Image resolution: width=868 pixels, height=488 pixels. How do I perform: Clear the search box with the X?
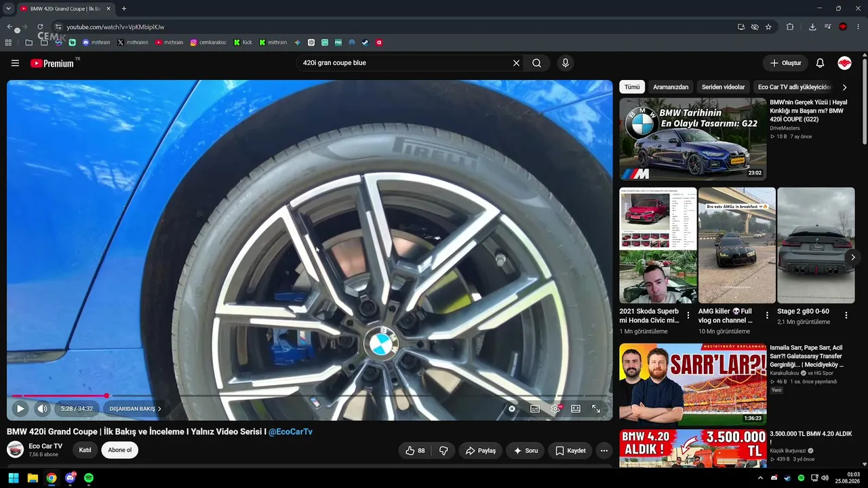tap(516, 63)
